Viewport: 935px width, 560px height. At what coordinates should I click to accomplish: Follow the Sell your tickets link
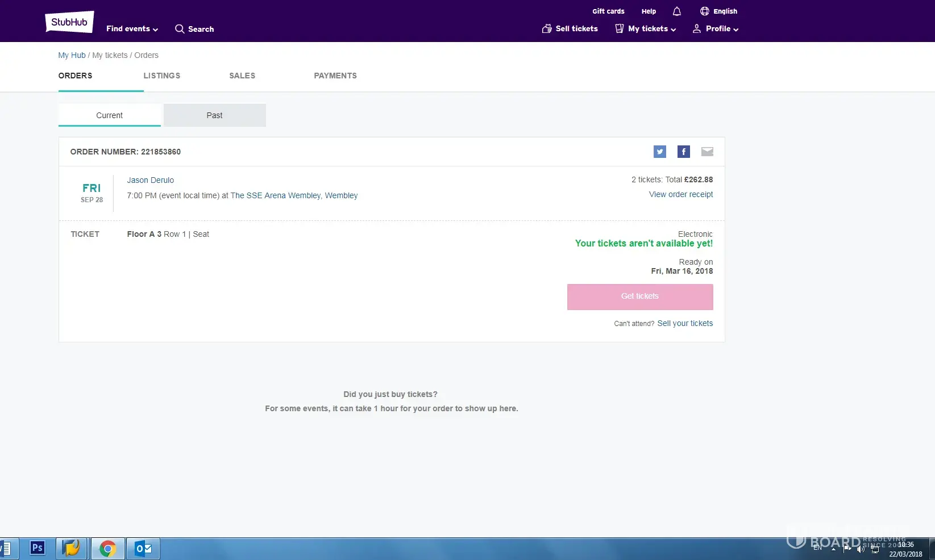(x=685, y=323)
